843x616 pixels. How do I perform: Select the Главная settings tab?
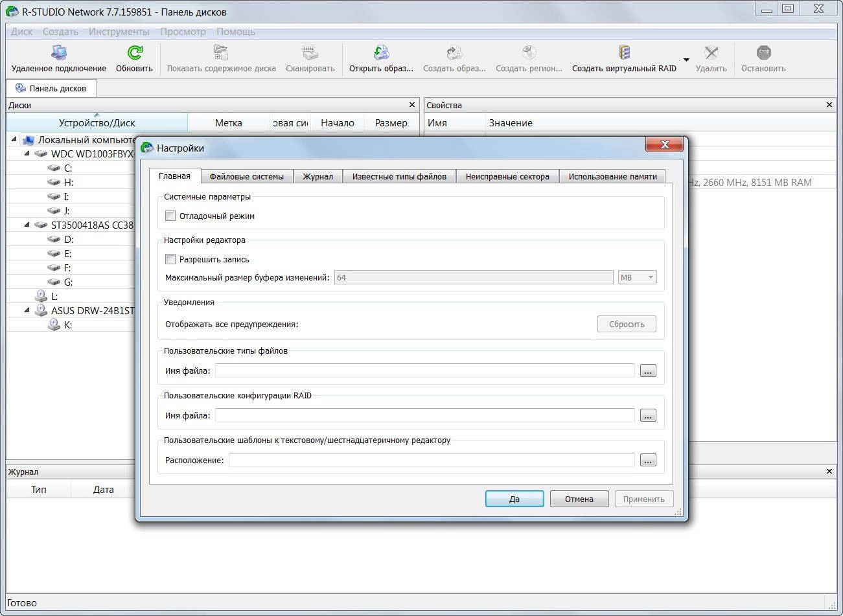(x=174, y=176)
